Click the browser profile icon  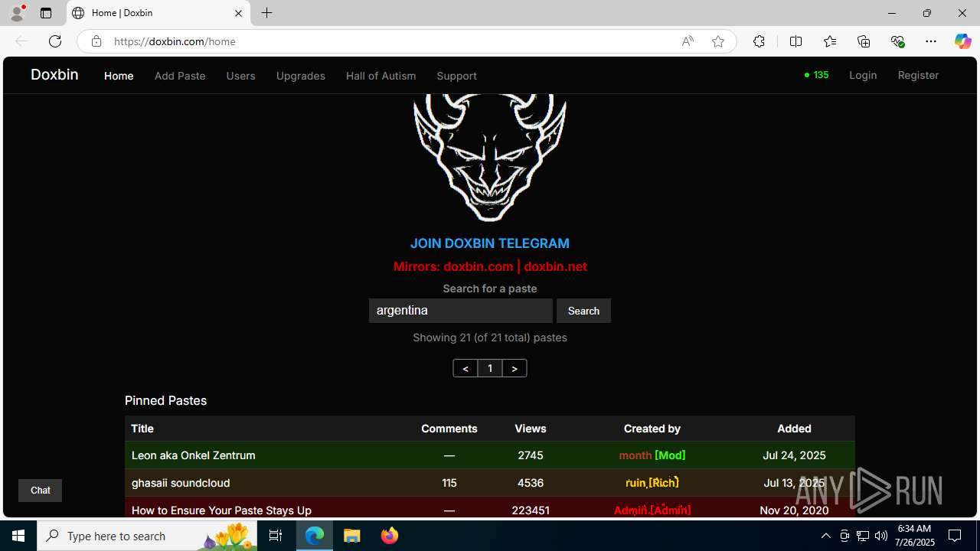click(x=17, y=13)
